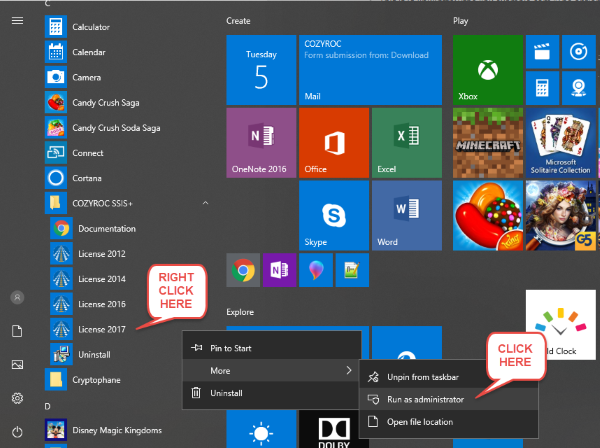Select Run as administrator
The width and height of the screenshot is (600, 448).
point(448,399)
